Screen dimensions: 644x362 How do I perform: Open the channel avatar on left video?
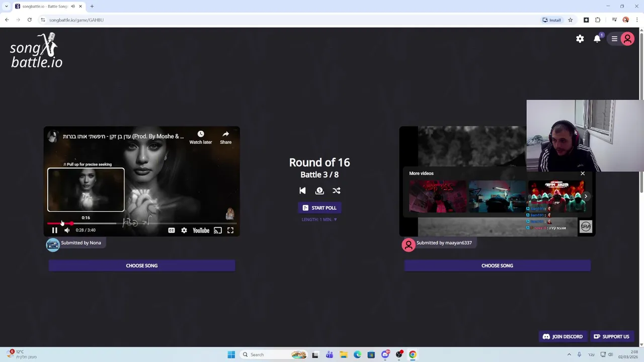pyautogui.click(x=53, y=136)
